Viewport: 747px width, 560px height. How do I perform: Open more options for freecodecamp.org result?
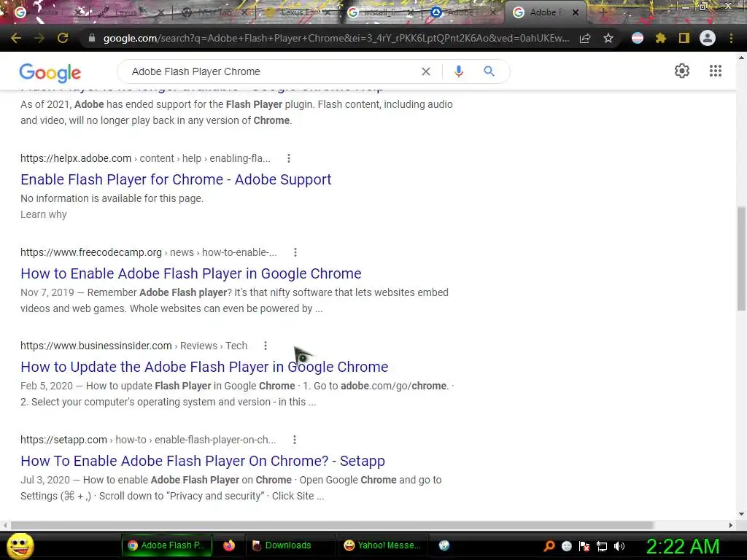point(295,252)
